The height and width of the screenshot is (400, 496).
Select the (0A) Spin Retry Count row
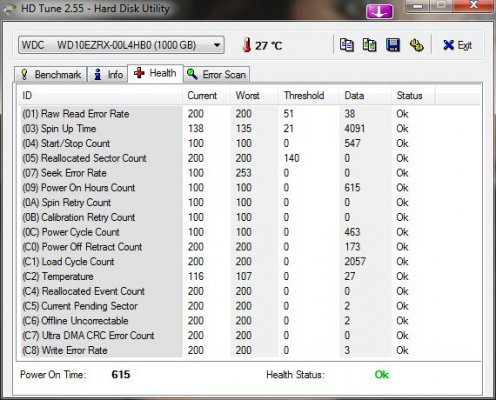click(x=228, y=202)
